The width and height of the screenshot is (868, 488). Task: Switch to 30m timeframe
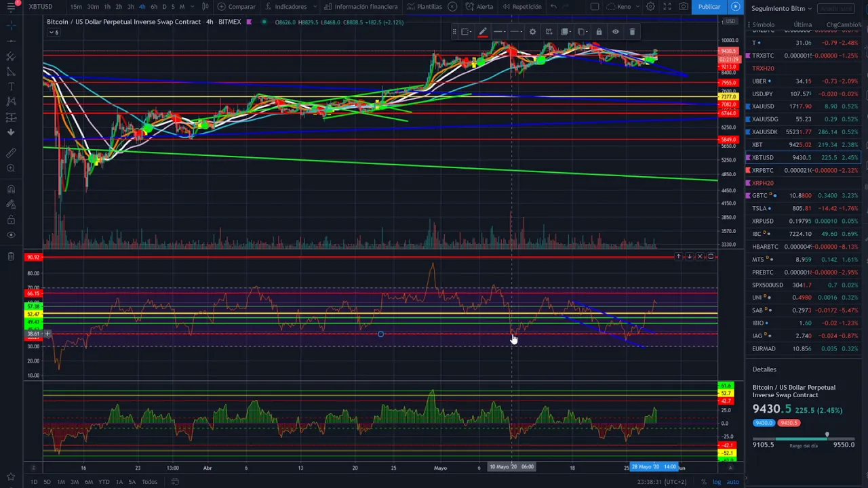(x=93, y=7)
